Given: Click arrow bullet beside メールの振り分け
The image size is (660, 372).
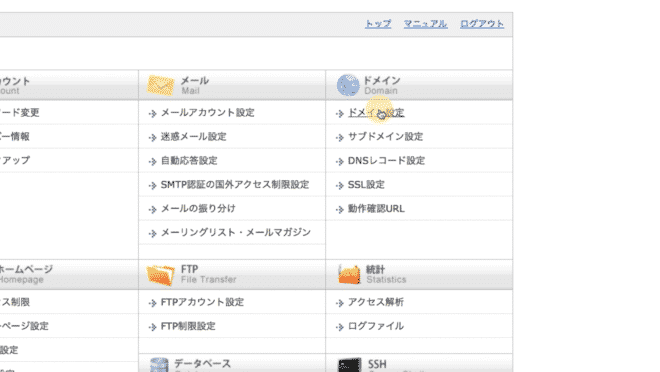Looking at the screenshot, I should point(152,210).
